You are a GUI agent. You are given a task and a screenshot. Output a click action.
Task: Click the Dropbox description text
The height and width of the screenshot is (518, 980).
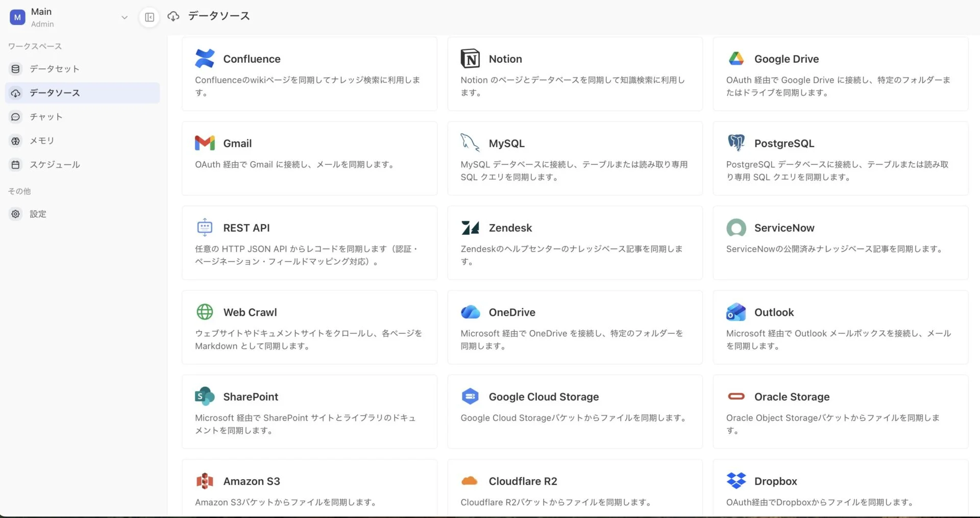(820, 502)
